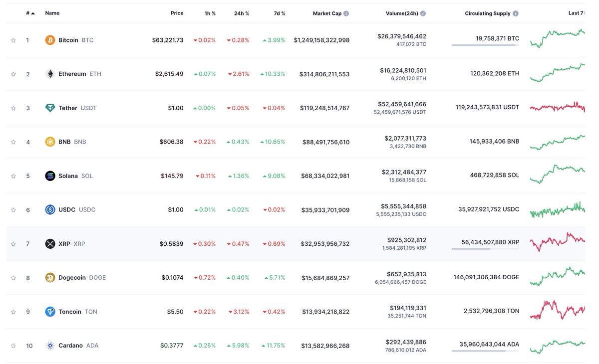Viewport: 599px width, 364px height.
Task: Sort by the Price column header
Action: click(177, 13)
